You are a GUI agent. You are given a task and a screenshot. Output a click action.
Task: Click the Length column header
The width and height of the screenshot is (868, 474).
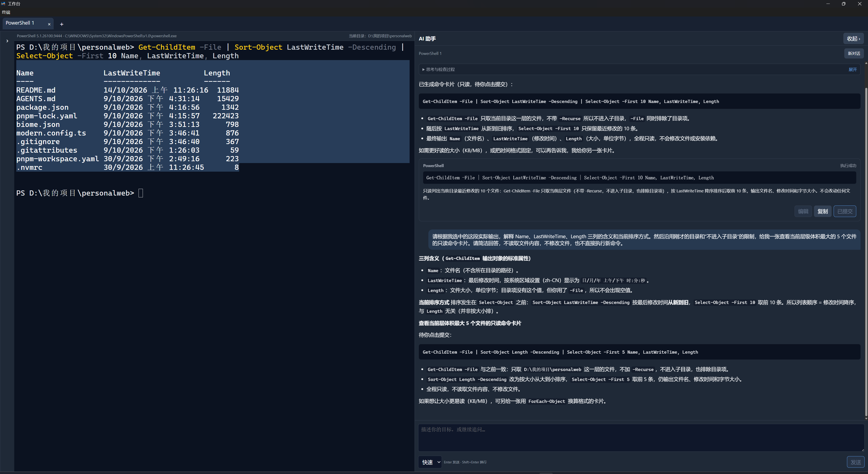(x=217, y=73)
